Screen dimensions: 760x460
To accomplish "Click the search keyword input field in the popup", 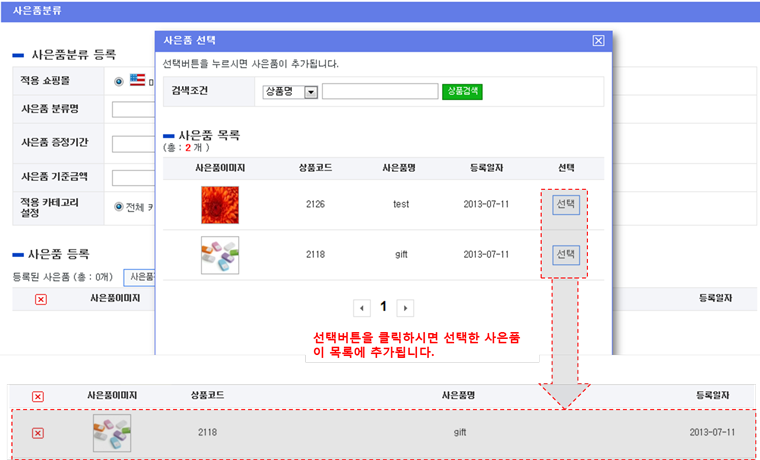I will coord(379,92).
